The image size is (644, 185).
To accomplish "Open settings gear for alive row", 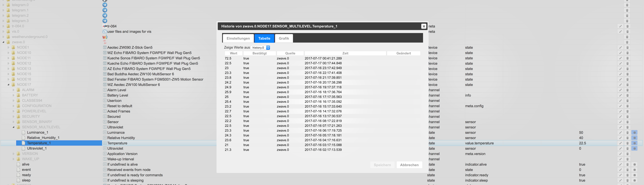I will point(635,165).
